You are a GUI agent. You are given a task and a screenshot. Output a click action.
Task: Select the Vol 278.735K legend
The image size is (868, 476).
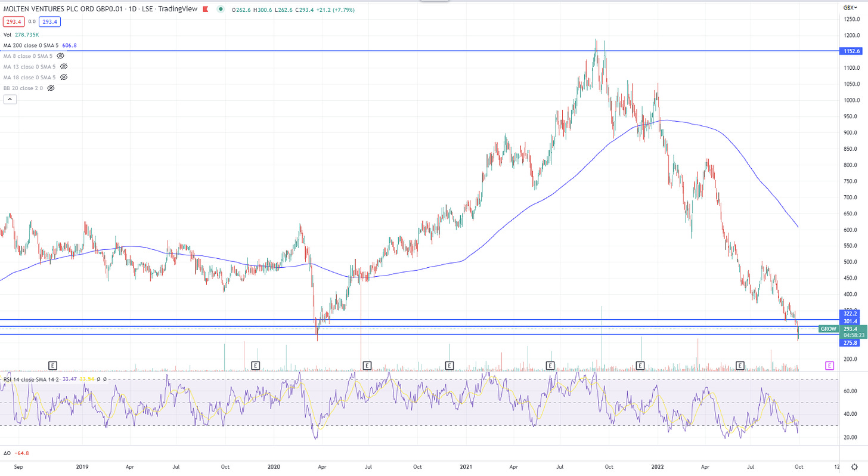[22, 35]
